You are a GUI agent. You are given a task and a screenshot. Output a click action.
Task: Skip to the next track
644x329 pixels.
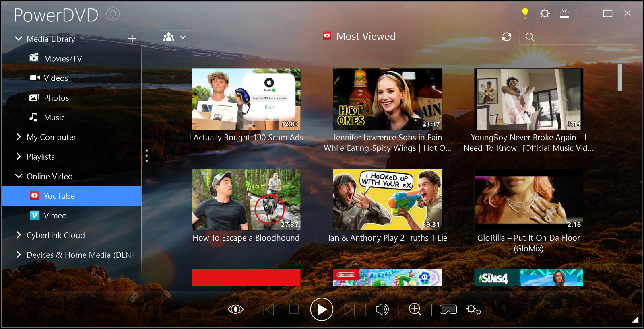tap(349, 309)
